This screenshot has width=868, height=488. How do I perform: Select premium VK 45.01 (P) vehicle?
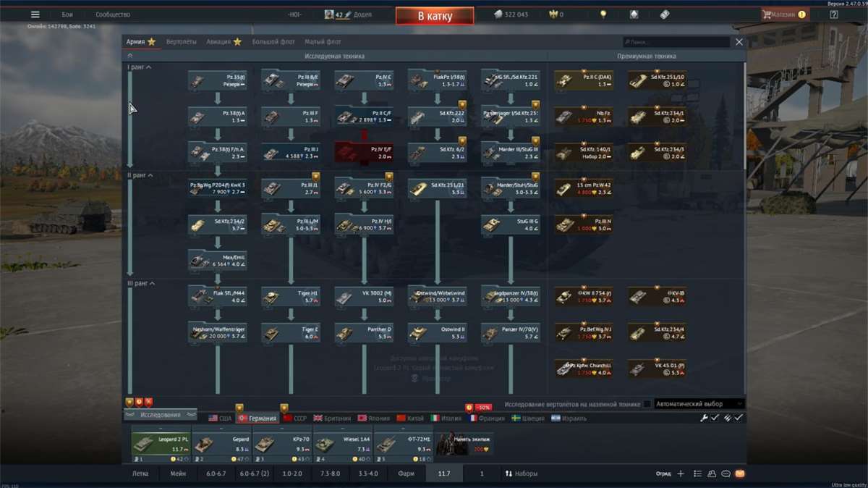click(658, 369)
